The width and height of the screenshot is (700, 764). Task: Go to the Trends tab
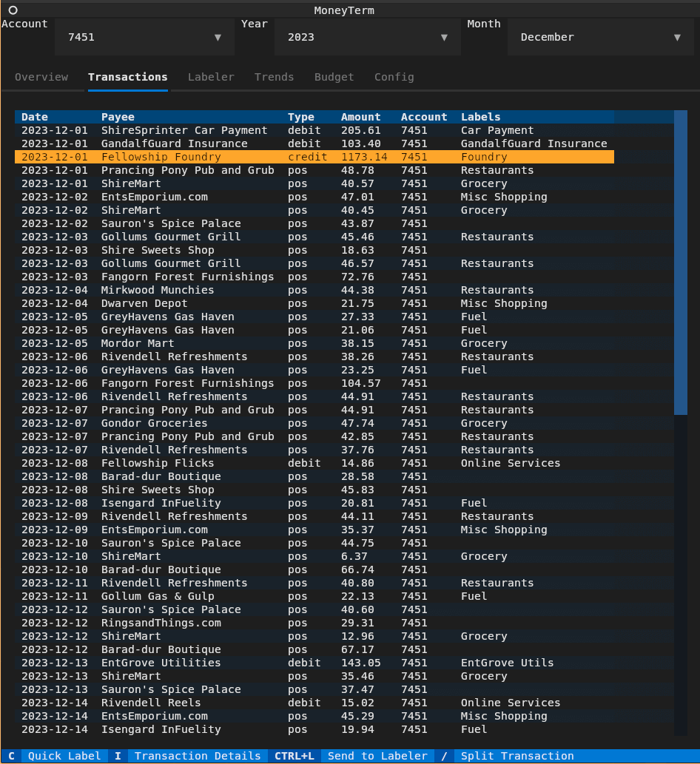pos(274,77)
